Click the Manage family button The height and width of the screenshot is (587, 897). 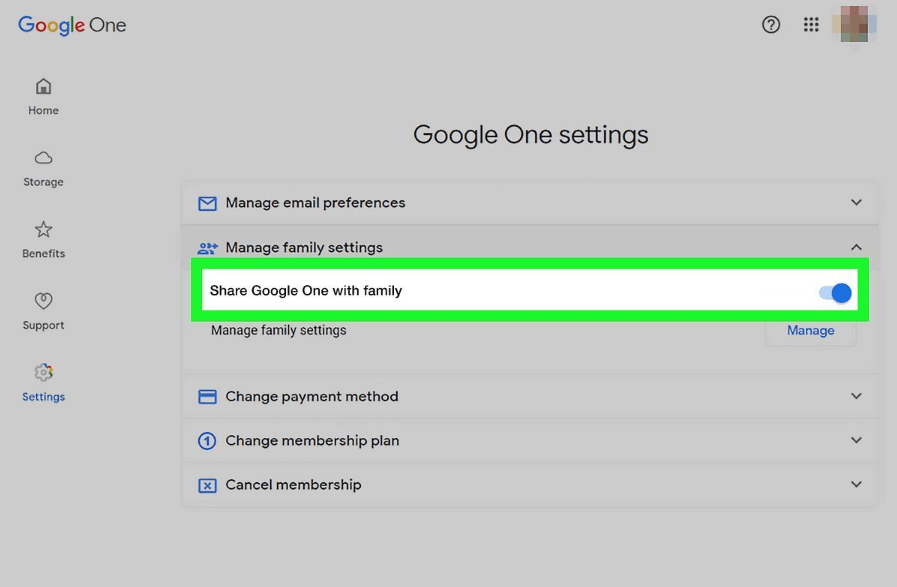coord(810,331)
